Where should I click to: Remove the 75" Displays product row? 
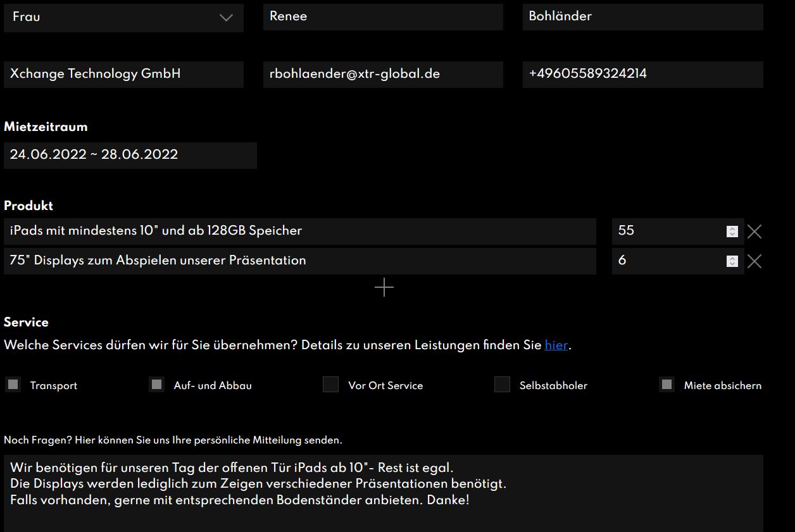[754, 261]
